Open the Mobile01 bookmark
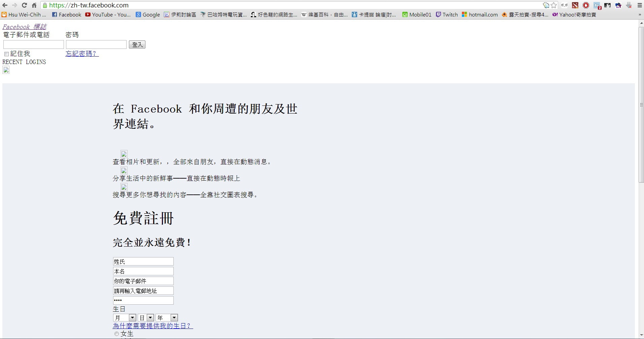The width and height of the screenshot is (644, 339). click(417, 15)
